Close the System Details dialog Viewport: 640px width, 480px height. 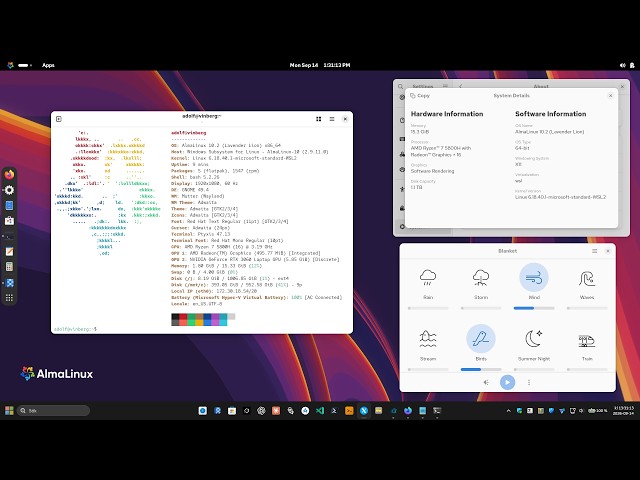tap(611, 96)
